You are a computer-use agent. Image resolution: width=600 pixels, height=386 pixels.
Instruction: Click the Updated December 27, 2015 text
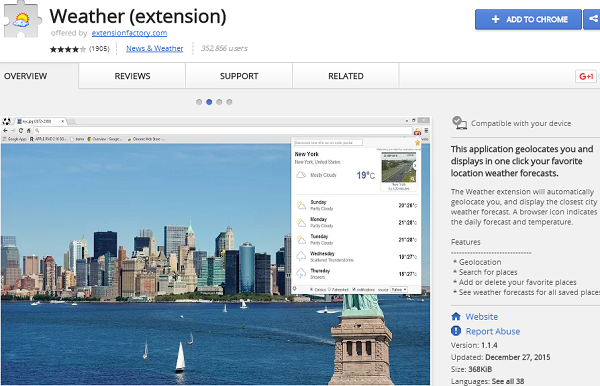click(500, 357)
